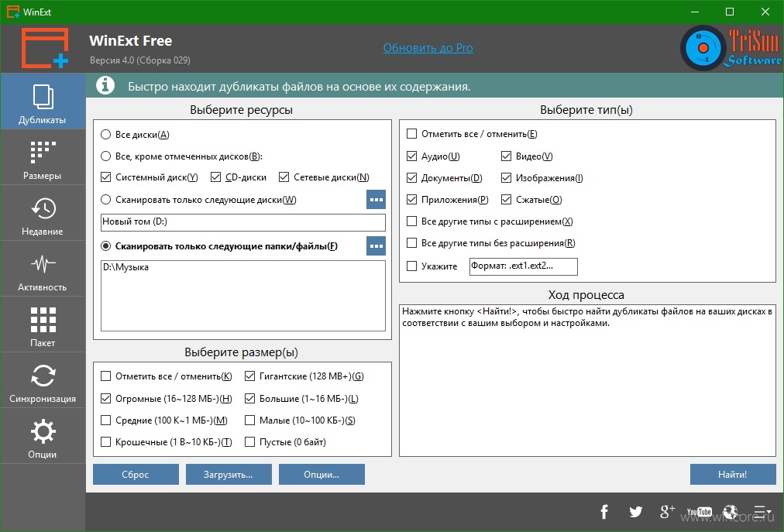Click the WinExt orange logo in header
The width and height of the screenshot is (784, 532).
44,48
